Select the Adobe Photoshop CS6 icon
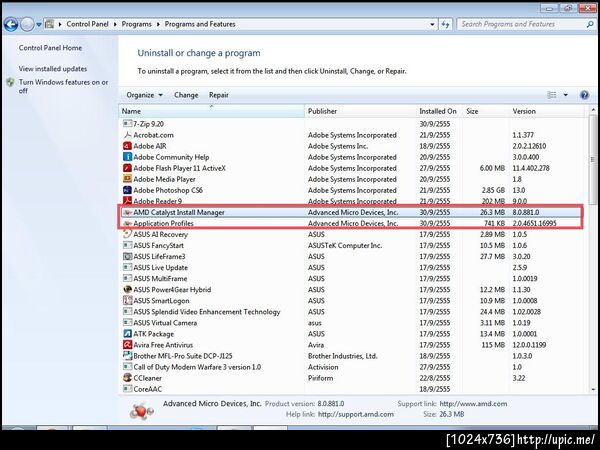 [127, 190]
